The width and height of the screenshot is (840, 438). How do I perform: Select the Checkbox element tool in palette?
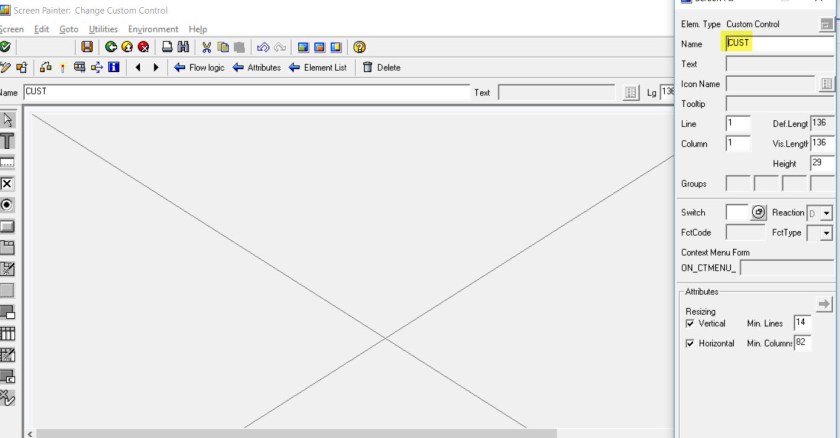pos(8,184)
